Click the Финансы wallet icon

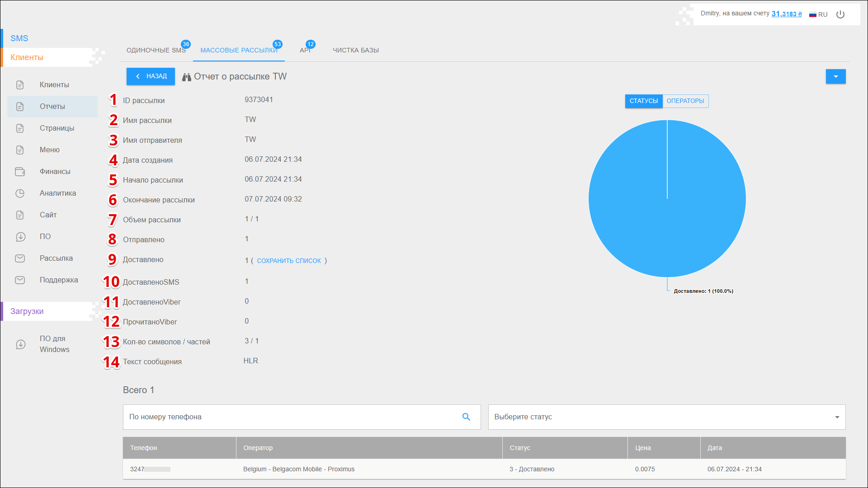[x=20, y=172]
